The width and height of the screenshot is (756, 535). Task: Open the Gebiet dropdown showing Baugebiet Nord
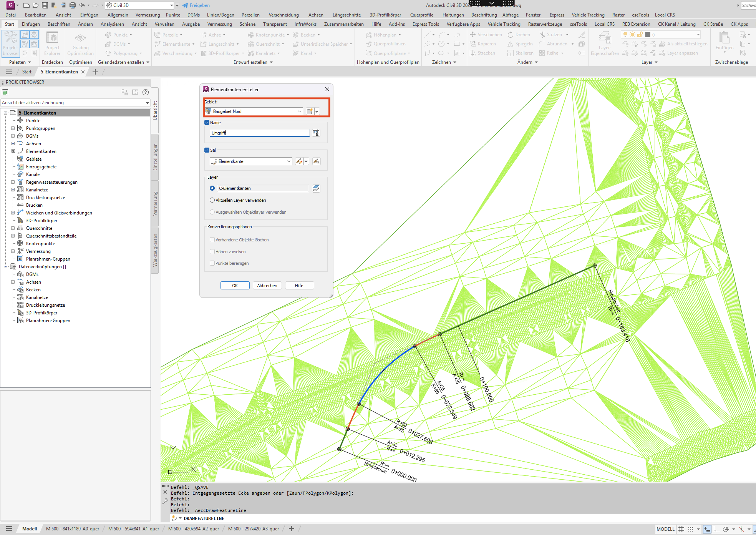[x=254, y=111]
